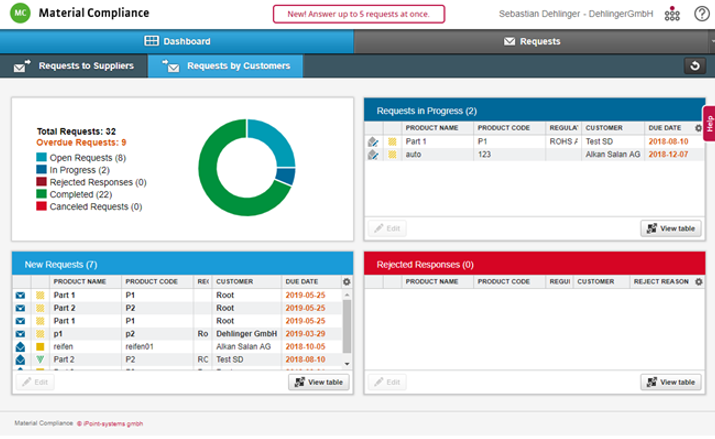Switch to the Dashboard tab
Viewport: 715px width, 439px height.
177,41
